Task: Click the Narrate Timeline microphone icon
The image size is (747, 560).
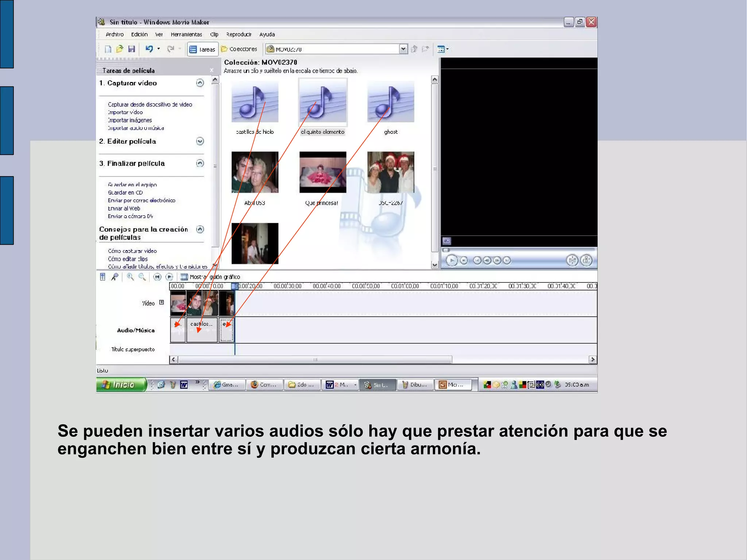Action: 115,277
